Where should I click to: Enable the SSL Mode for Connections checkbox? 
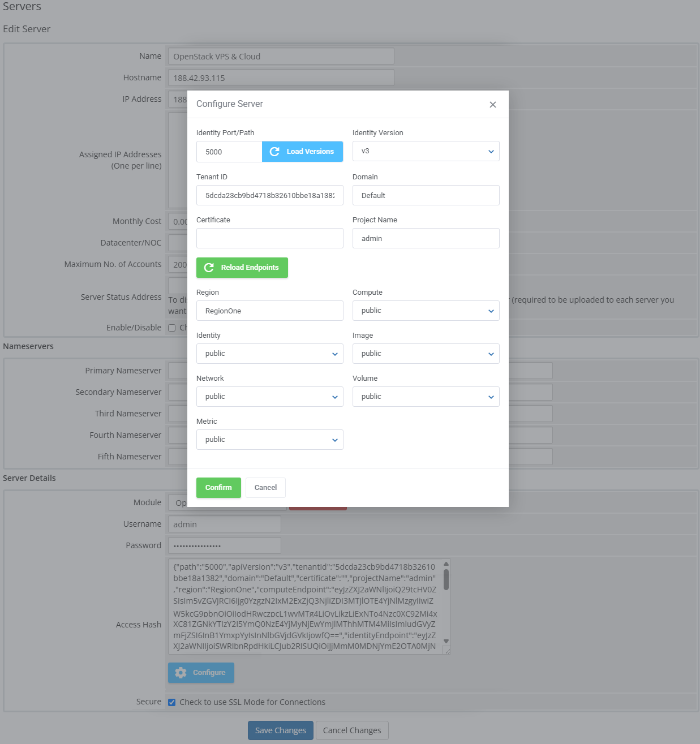click(171, 702)
